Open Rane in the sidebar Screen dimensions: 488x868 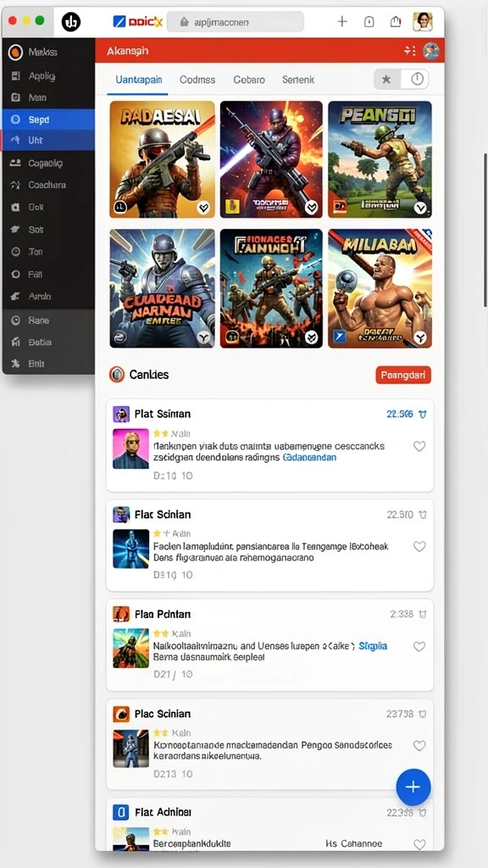tap(48, 320)
